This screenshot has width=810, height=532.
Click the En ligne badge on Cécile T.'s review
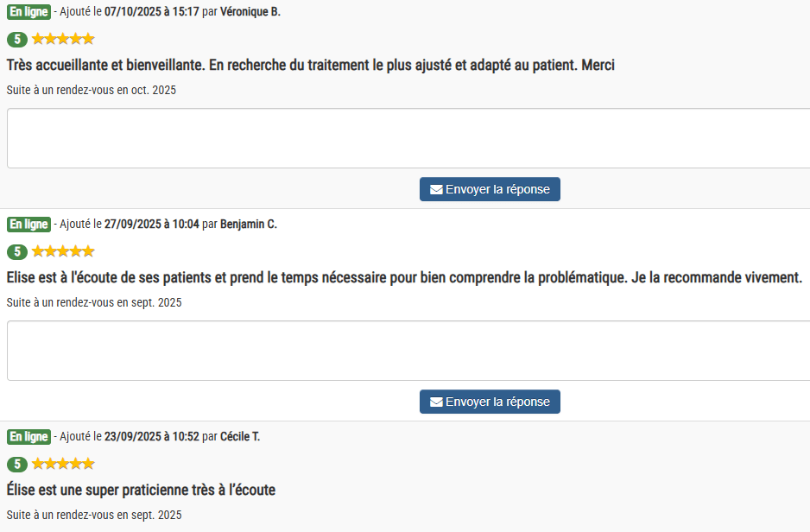[28, 437]
